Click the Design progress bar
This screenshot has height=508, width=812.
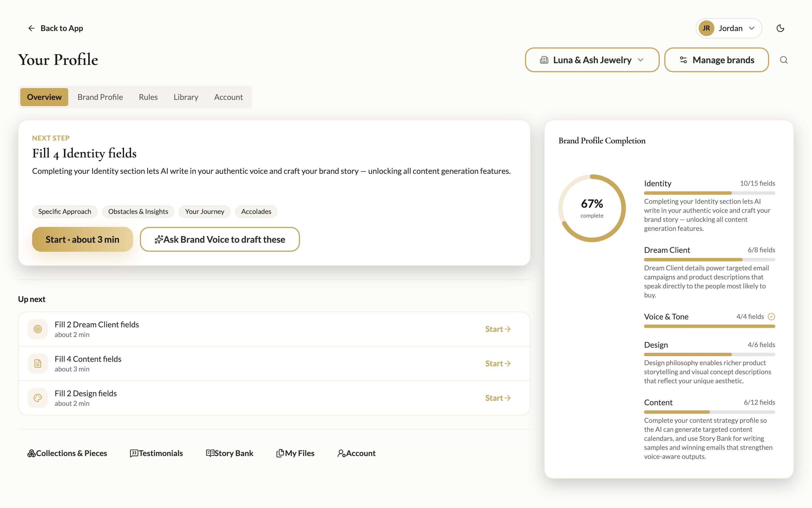pos(709,354)
